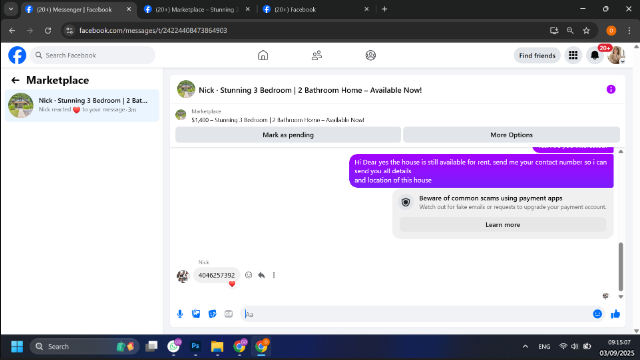Click Learn more about payment scams
Viewport: 640px width, 360px height.
[503, 225]
